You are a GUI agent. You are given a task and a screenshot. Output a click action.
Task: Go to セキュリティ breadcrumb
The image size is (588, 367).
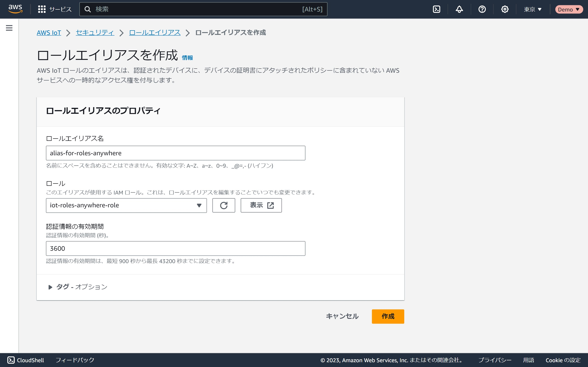tap(95, 33)
